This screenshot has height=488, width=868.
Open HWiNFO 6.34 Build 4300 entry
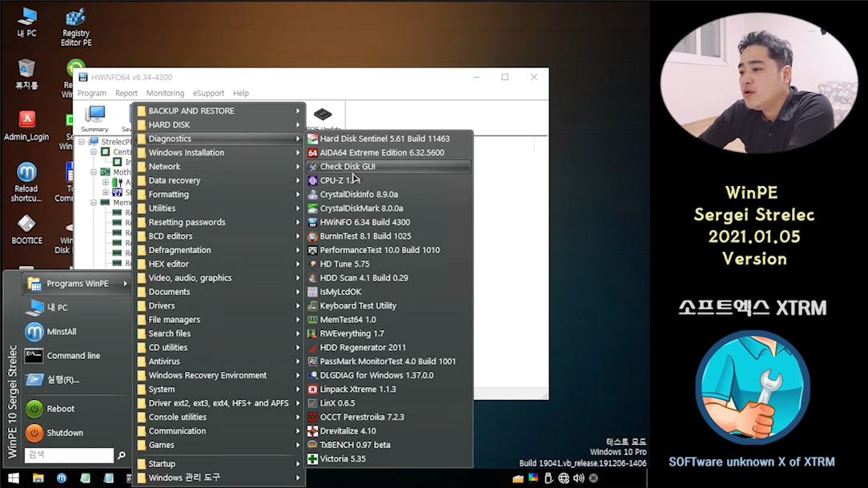[388, 222]
